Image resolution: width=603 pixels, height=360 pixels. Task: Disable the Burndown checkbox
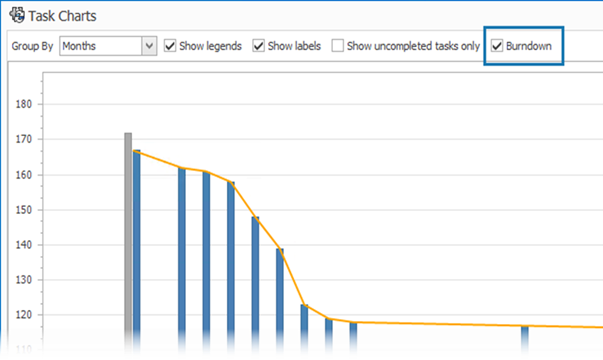click(x=497, y=46)
